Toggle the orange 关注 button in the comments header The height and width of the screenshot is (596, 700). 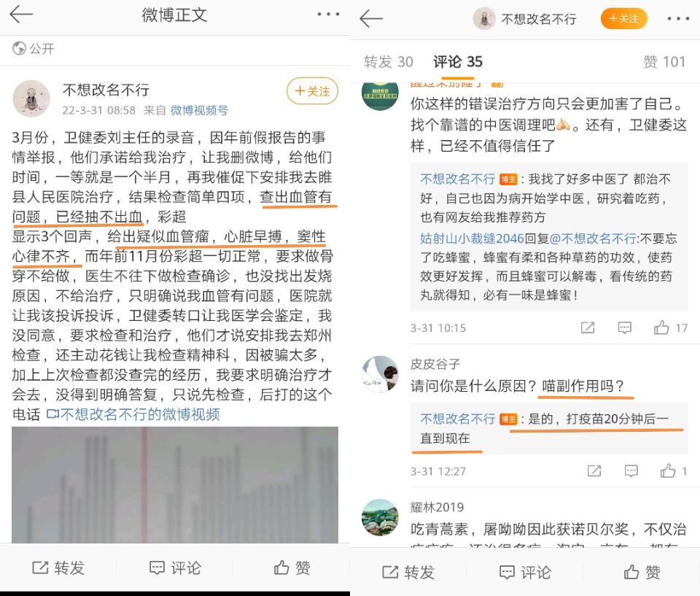coord(623,19)
